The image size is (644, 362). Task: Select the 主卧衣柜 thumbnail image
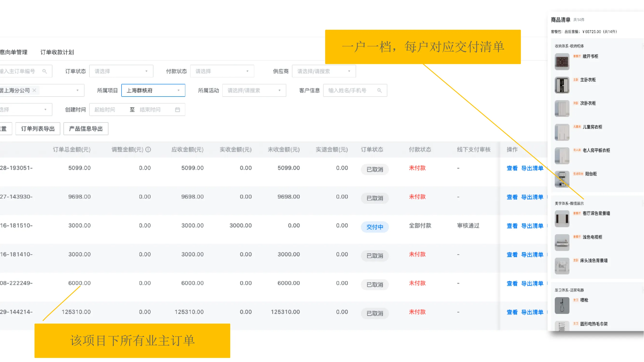[x=562, y=85]
